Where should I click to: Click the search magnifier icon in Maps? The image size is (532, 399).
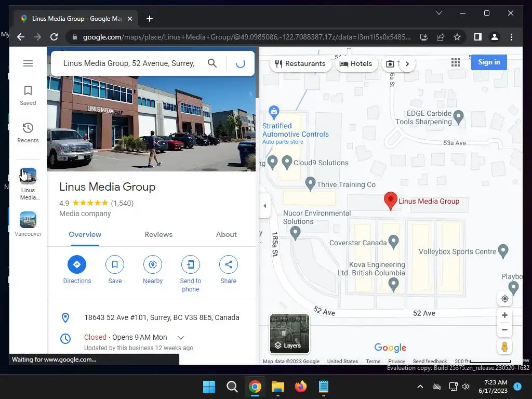click(212, 63)
